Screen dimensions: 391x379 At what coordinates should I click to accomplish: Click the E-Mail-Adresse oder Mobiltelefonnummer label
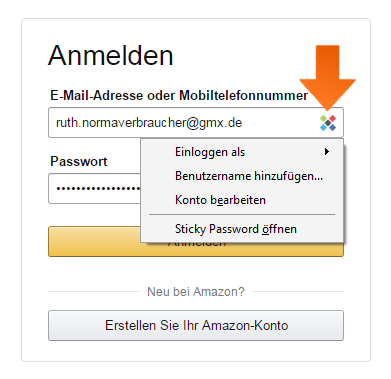(179, 96)
